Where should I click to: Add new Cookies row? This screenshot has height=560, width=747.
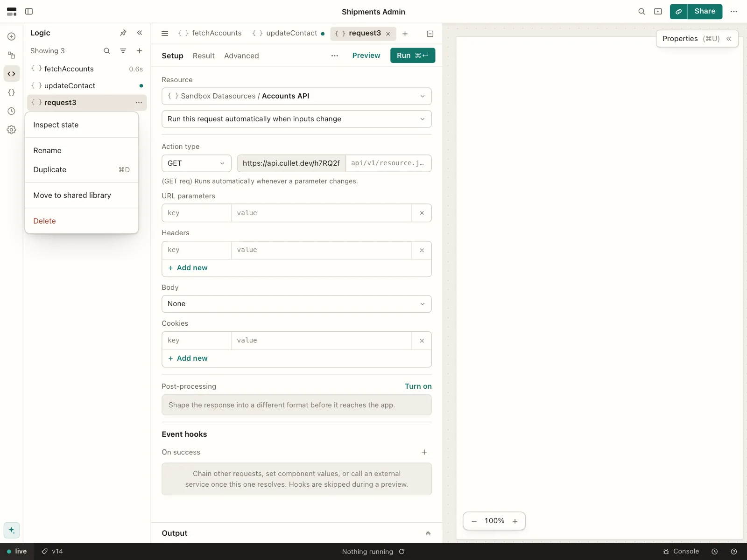(x=188, y=358)
